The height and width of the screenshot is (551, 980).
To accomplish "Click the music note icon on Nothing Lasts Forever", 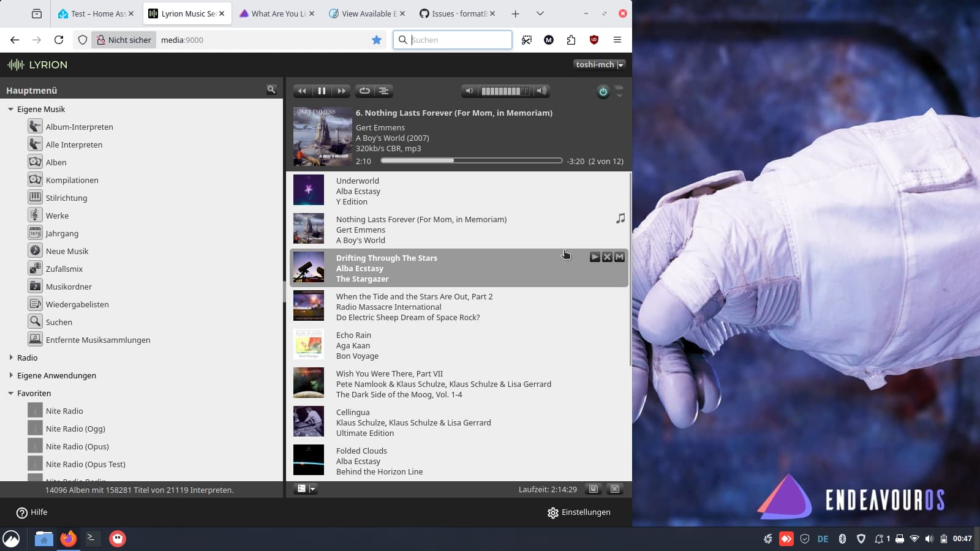I will [620, 219].
